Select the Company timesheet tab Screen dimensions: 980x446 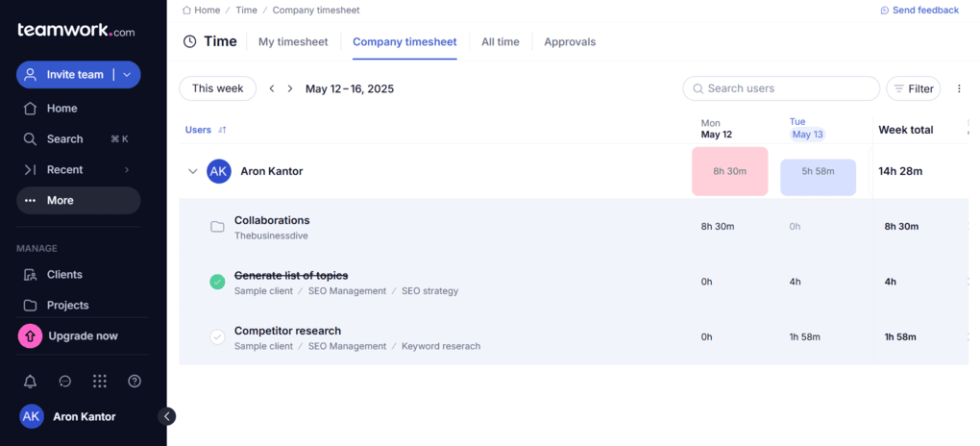tap(404, 42)
